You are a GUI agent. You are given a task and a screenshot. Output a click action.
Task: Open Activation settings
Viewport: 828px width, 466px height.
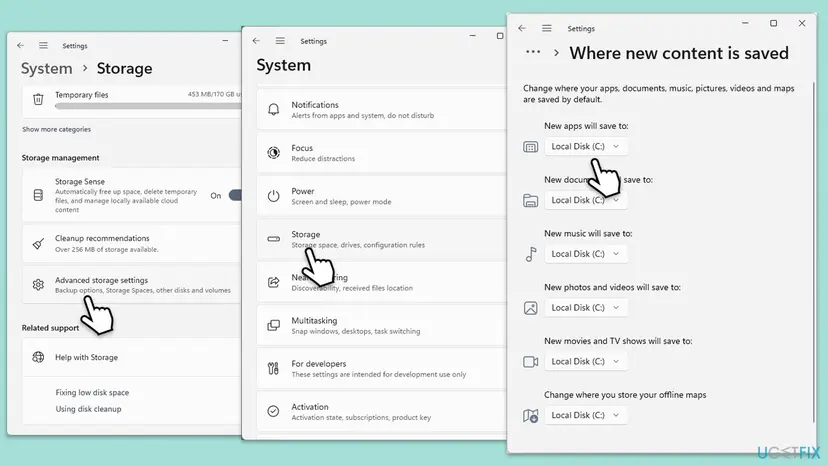(381, 412)
